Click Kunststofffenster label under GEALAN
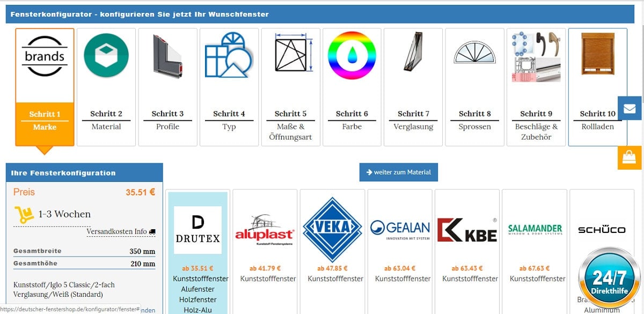The width and height of the screenshot is (644, 314). (403, 279)
